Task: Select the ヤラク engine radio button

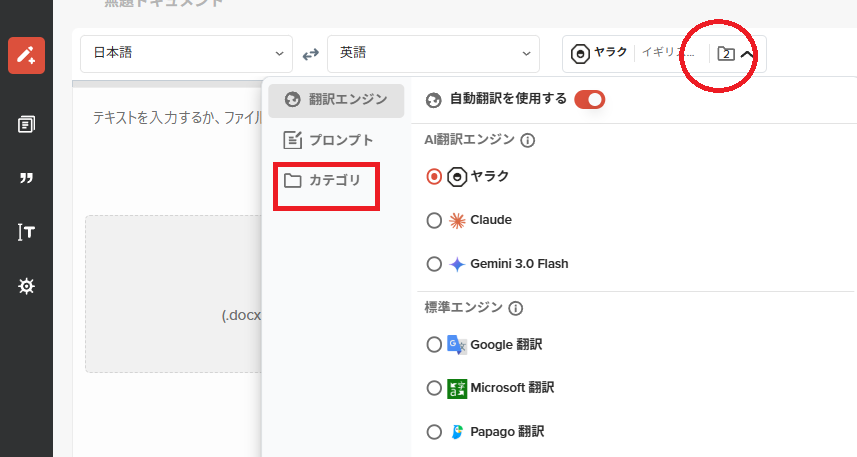Action: coord(434,177)
